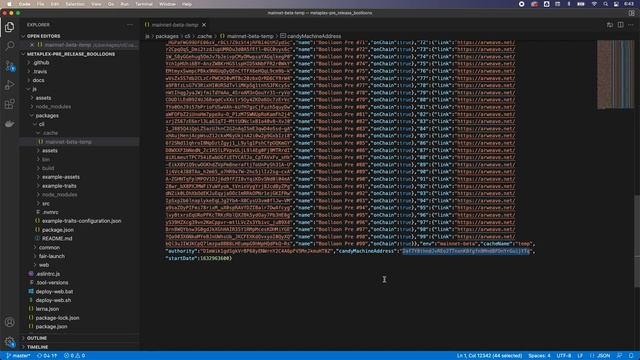The height and width of the screenshot is (360, 640).
Task: Open deploy-web.sh file
Action: point(53,300)
